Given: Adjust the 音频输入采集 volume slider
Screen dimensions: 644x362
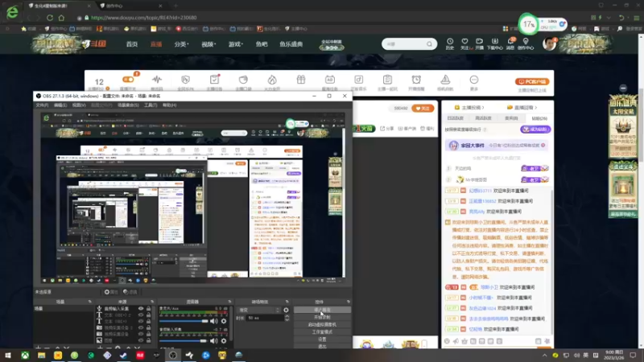Looking at the screenshot, I should 184,340.
